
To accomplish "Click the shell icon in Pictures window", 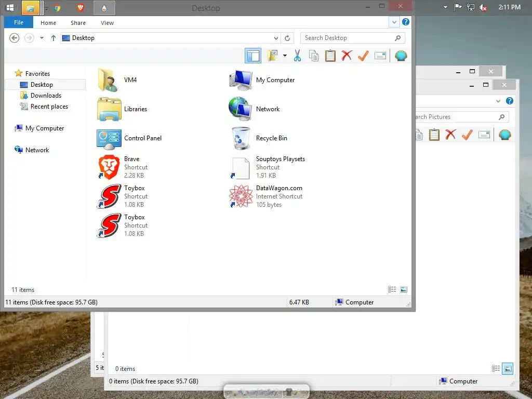I will click(505, 135).
